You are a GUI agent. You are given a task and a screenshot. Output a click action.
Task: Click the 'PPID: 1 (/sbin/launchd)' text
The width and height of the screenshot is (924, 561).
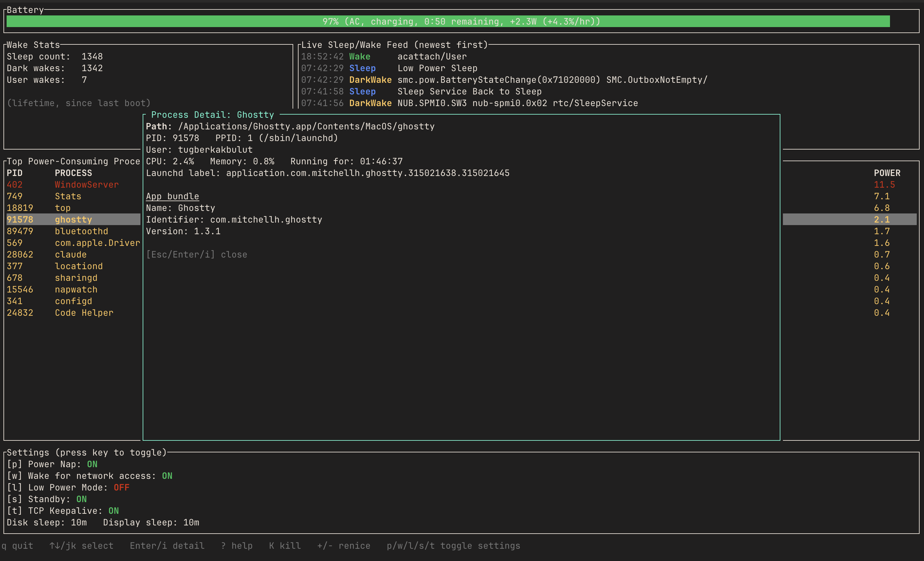pyautogui.click(x=277, y=138)
